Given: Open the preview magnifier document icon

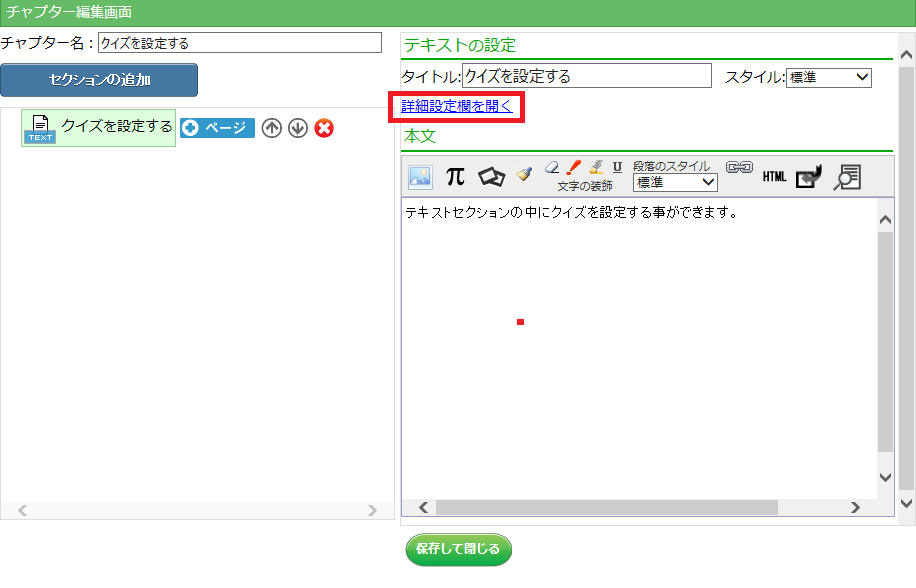Looking at the screenshot, I should [847, 177].
